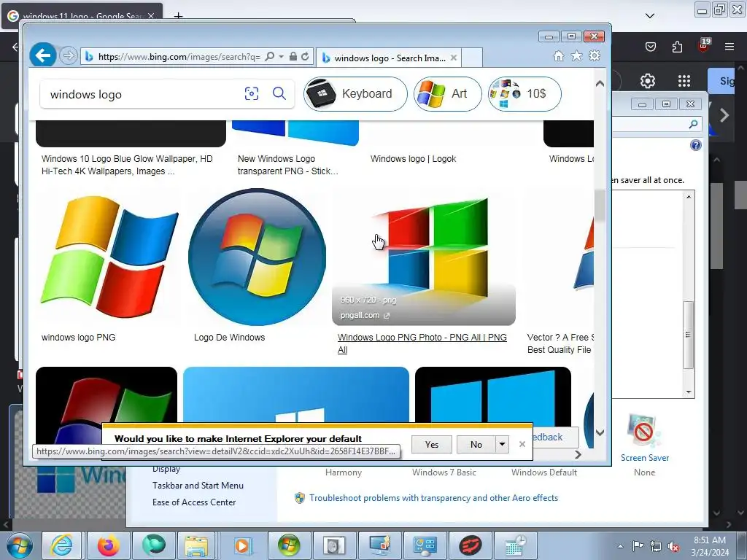
Task: Expand the No button dropdown arrow
Action: [x=502, y=444]
